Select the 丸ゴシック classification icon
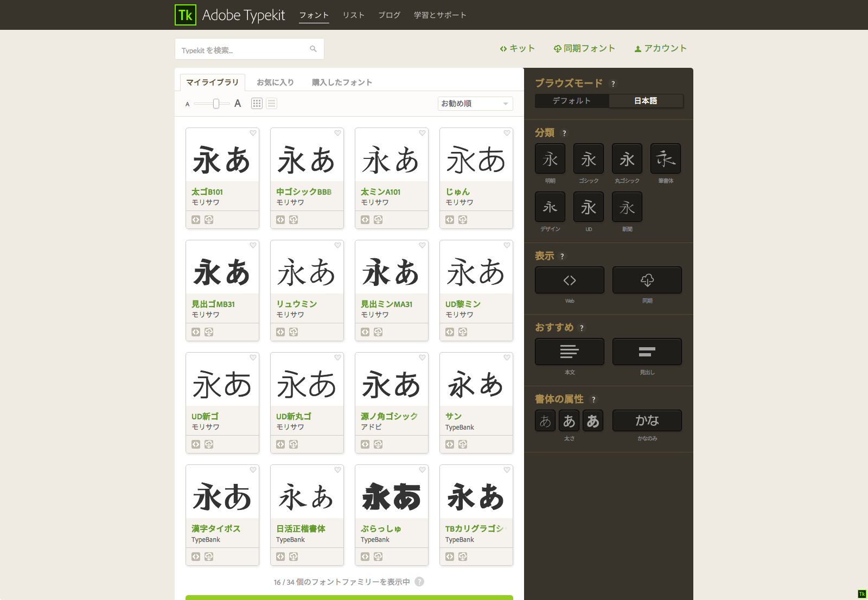 [627, 158]
